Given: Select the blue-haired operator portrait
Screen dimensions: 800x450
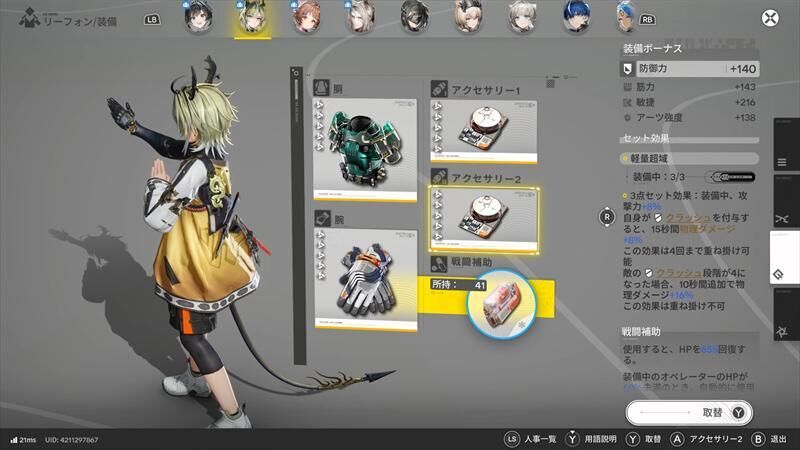Looking at the screenshot, I should (x=577, y=17).
